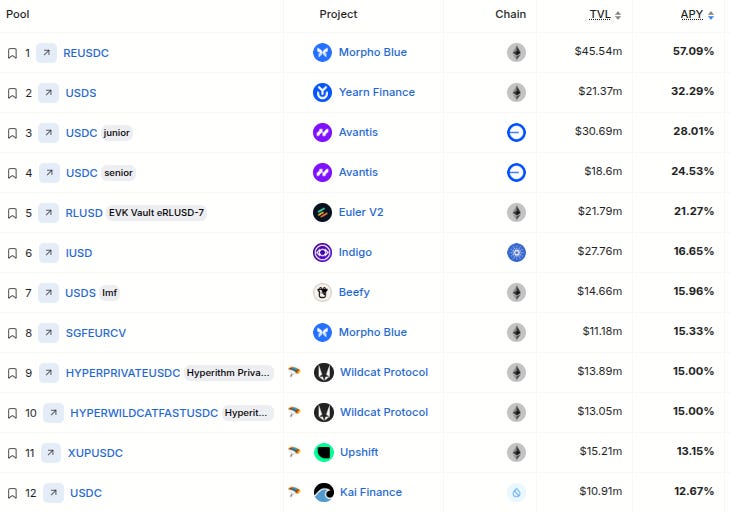Open external link arrow for USDS Yearn
The width and height of the screenshot is (730, 512).
[48, 93]
